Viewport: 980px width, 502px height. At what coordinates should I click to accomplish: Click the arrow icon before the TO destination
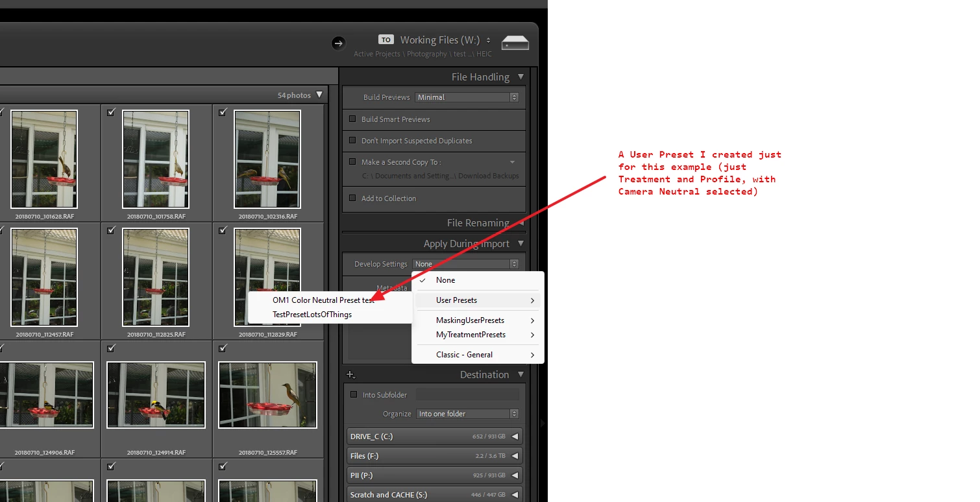pos(338,43)
